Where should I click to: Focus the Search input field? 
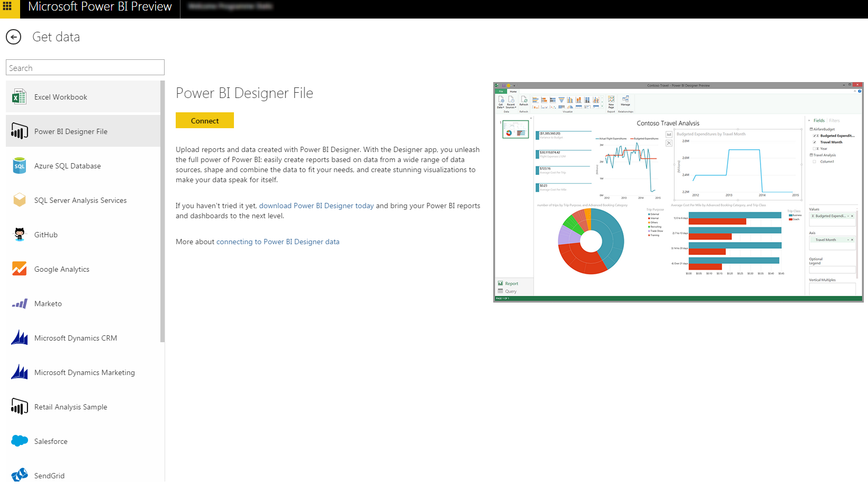85,67
